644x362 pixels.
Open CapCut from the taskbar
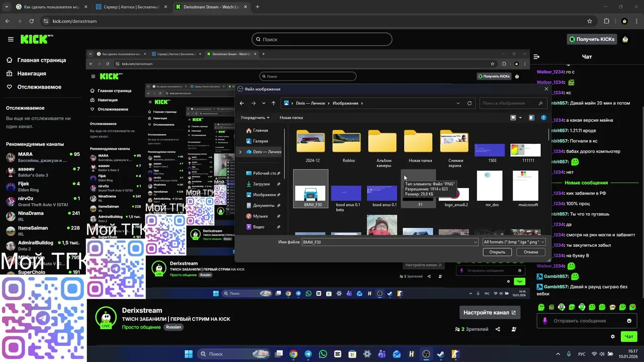point(338,354)
